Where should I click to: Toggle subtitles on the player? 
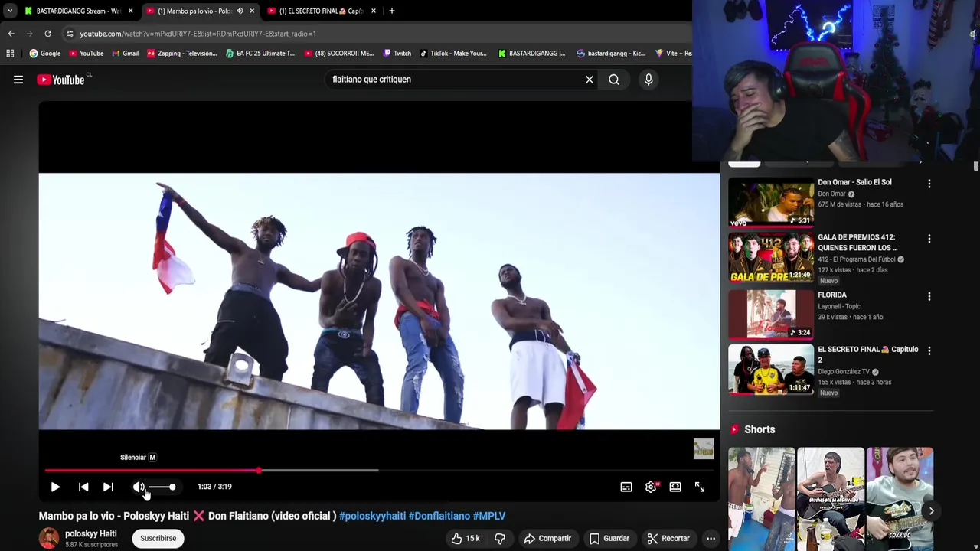(626, 487)
